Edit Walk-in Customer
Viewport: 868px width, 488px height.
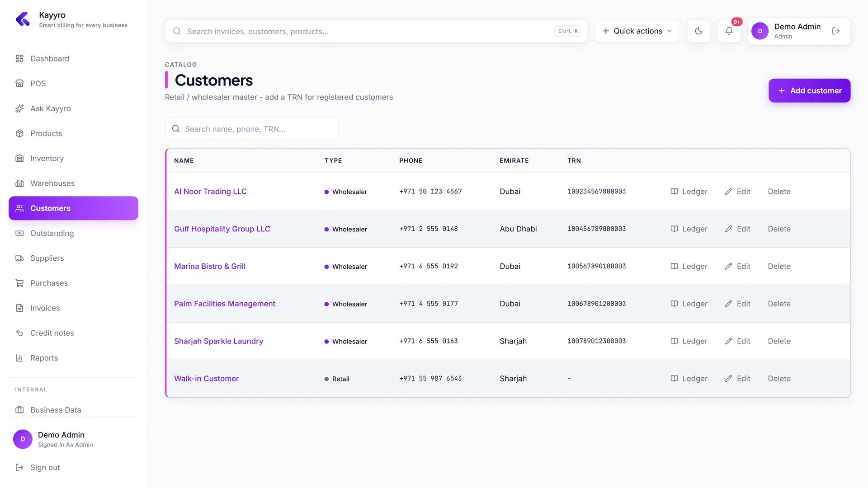pos(737,379)
